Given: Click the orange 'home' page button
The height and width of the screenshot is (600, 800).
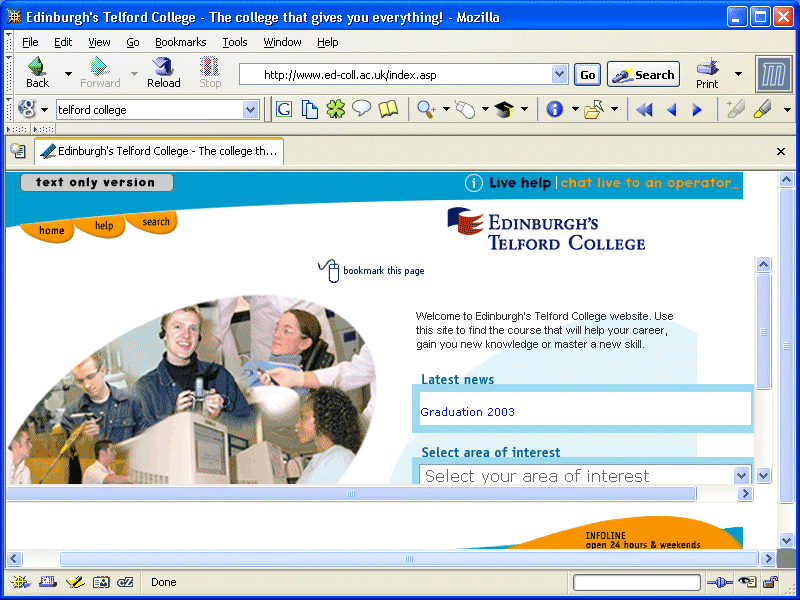Looking at the screenshot, I should click(x=48, y=231).
